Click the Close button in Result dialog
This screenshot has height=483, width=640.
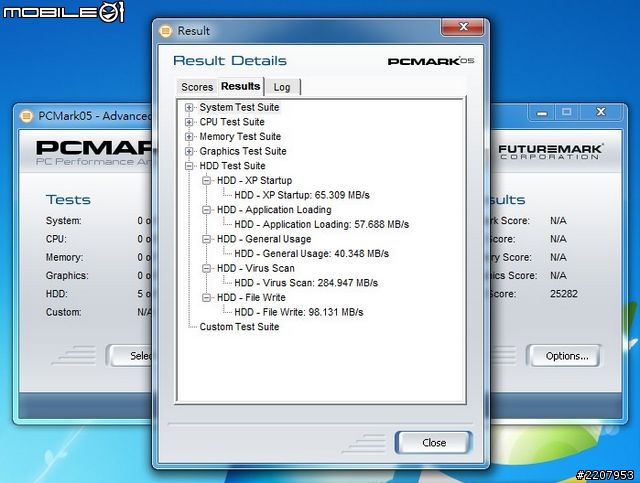(x=433, y=443)
